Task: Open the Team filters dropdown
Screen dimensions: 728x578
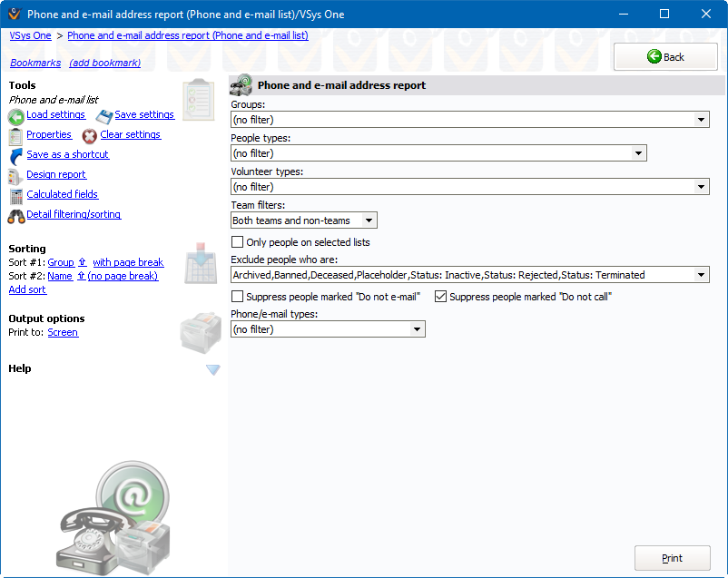Action: tap(368, 220)
